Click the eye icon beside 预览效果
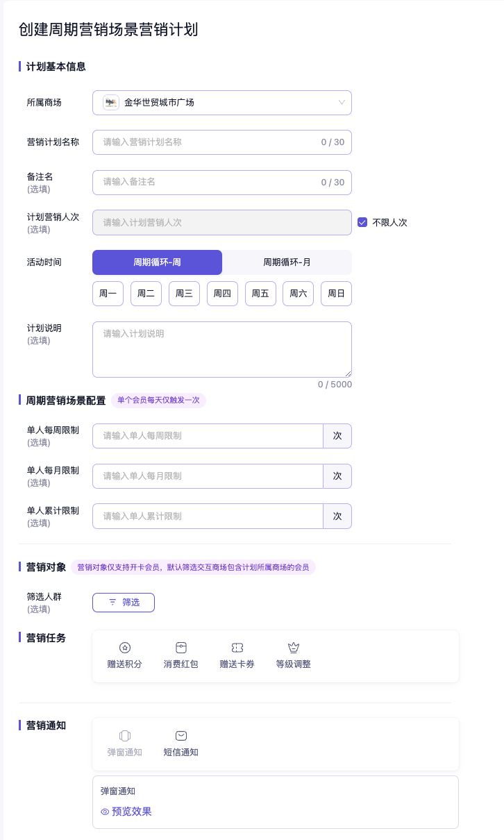Screen dimensions: 504x840 tap(105, 812)
